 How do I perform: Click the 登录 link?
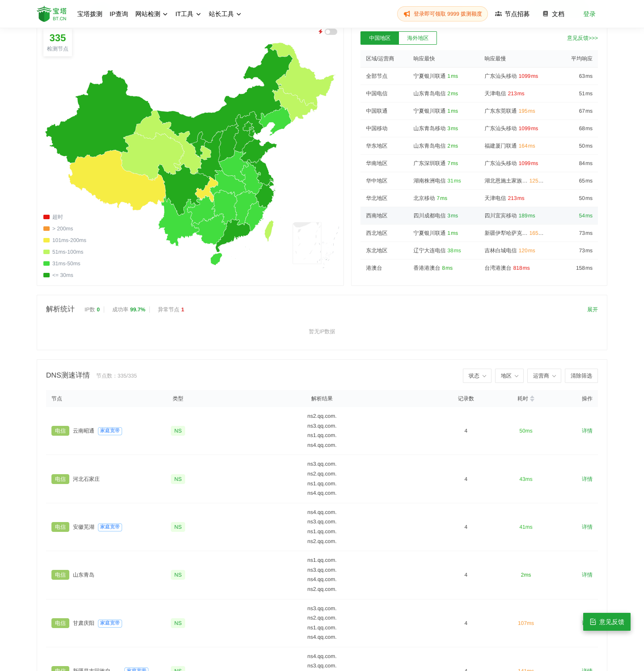click(x=589, y=14)
